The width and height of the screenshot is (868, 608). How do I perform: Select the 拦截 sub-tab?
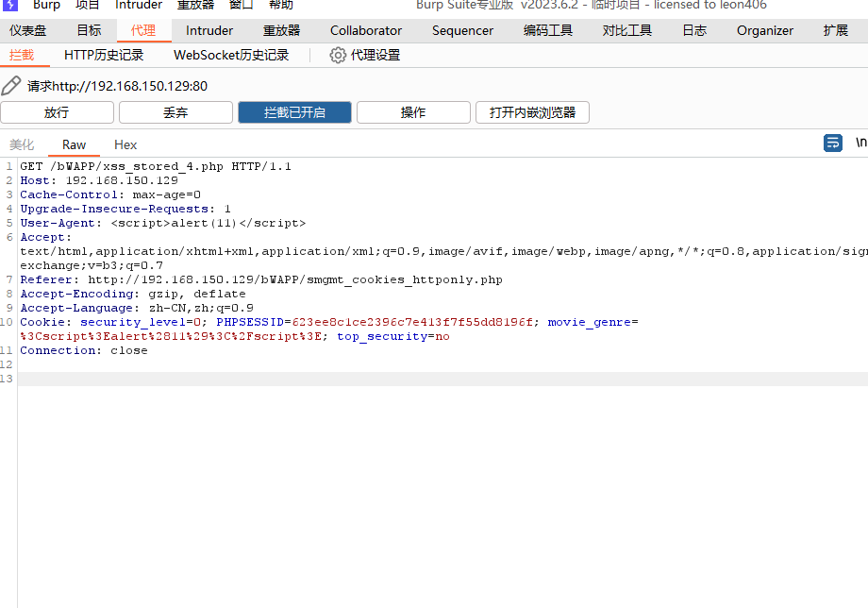tap(22, 56)
